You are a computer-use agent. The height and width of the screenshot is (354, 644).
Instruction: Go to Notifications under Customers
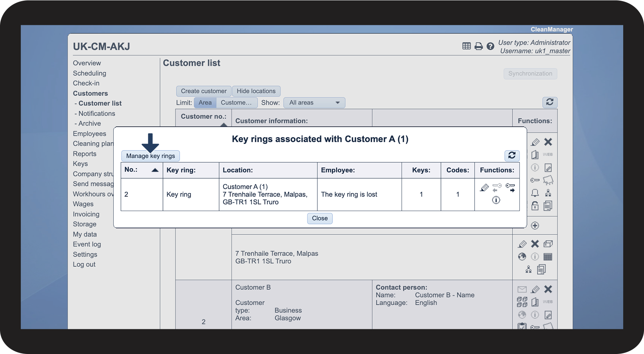pos(97,113)
